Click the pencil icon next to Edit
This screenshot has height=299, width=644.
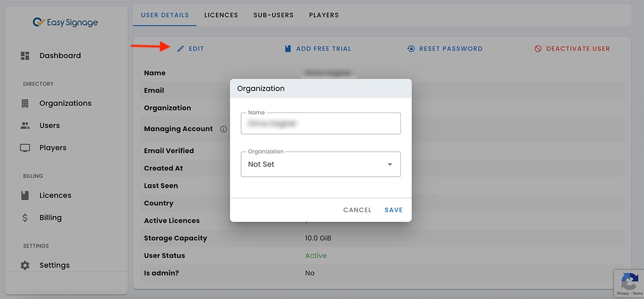[x=181, y=49]
